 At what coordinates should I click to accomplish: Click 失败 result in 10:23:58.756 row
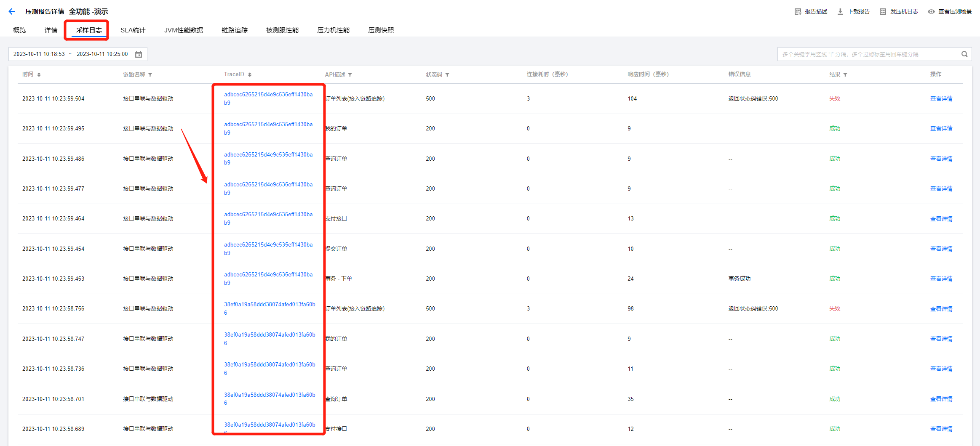[x=835, y=308]
